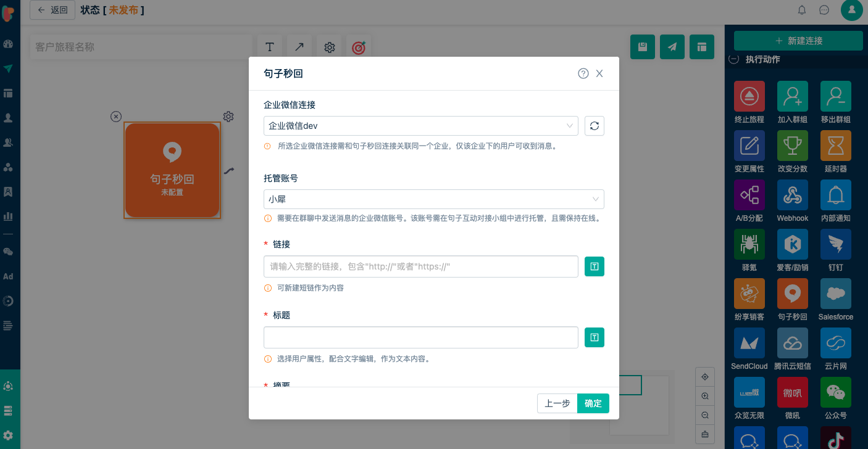Open the journey paper-plane icon in sidebar

[8, 68]
